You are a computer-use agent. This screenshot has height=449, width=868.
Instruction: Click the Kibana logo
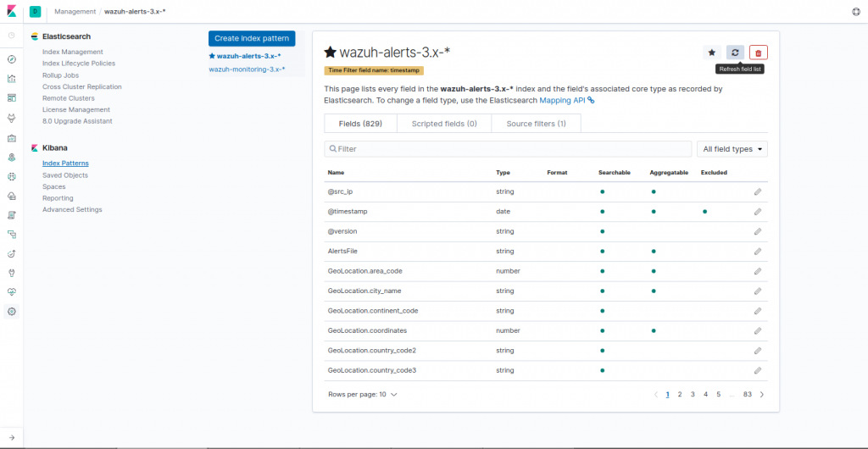(x=12, y=11)
